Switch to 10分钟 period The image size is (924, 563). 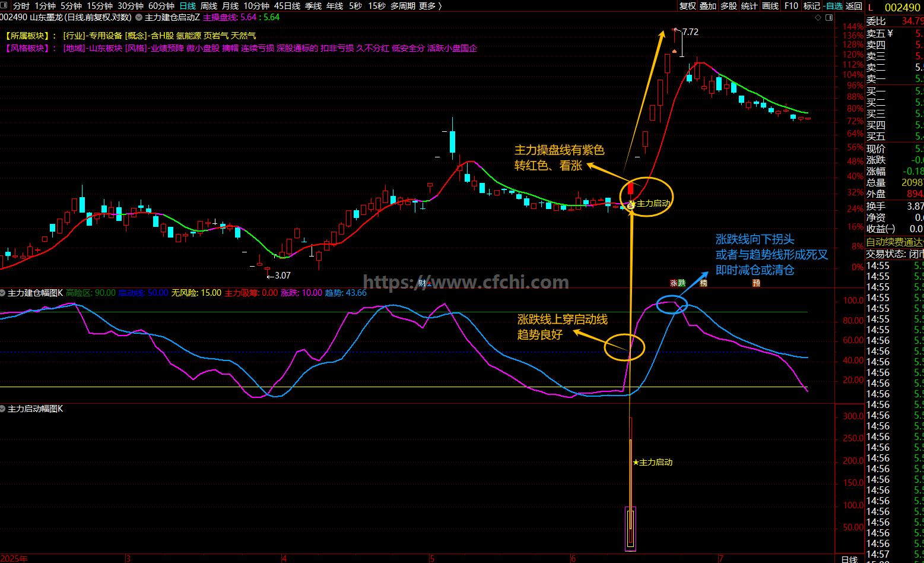point(256,6)
